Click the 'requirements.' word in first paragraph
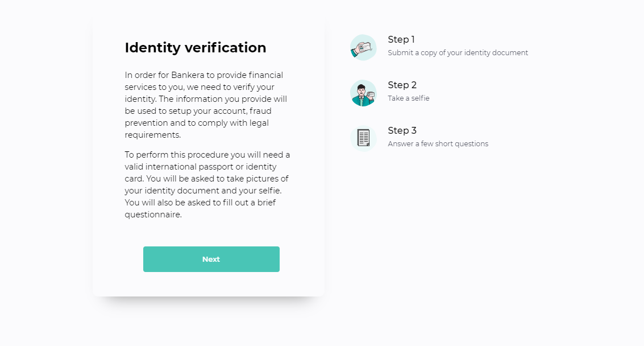This screenshot has height=346, width=644. 153,135
